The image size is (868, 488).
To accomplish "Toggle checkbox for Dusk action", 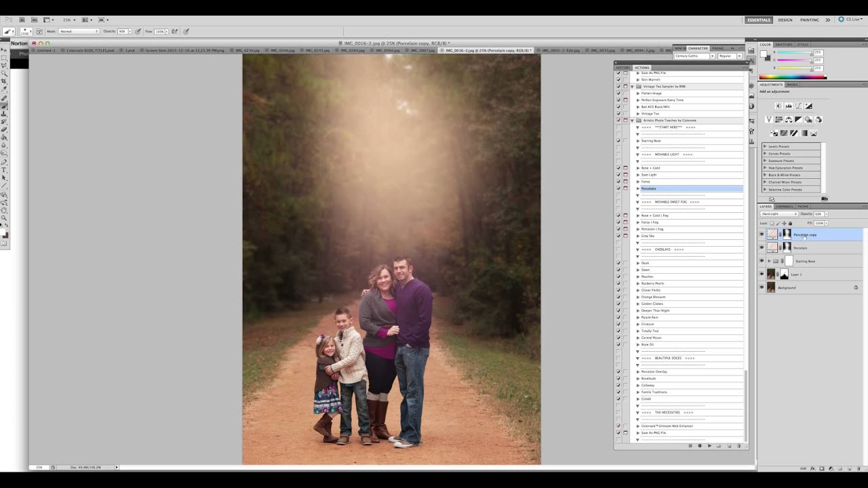I will pos(618,263).
